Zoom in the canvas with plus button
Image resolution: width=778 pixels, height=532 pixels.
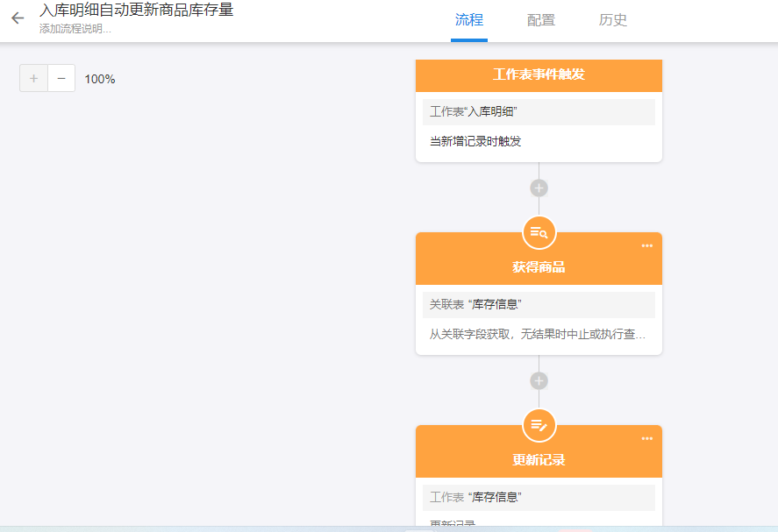(x=33, y=78)
